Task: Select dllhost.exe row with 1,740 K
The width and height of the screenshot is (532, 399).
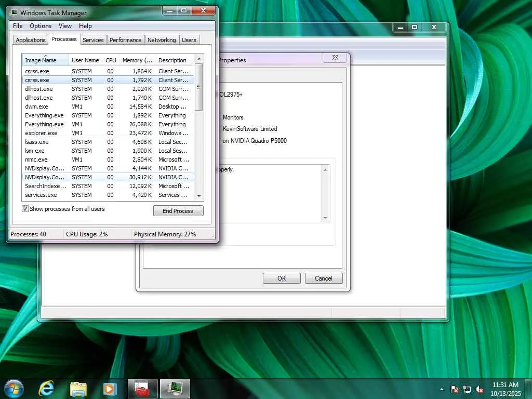Action: click(x=108, y=98)
